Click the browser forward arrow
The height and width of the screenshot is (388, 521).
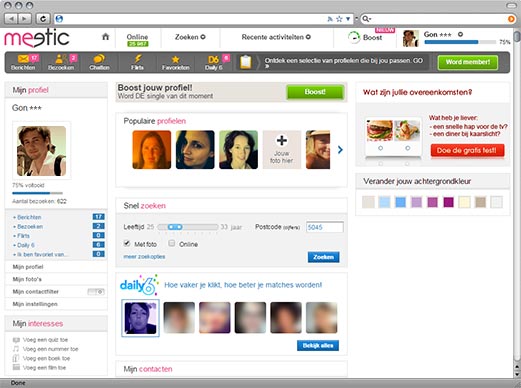tap(24, 19)
